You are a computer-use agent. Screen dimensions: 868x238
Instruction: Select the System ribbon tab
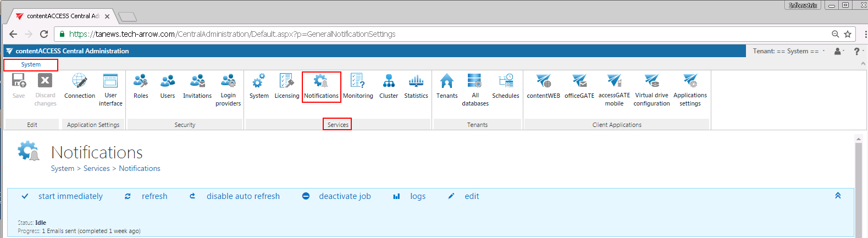tap(31, 64)
